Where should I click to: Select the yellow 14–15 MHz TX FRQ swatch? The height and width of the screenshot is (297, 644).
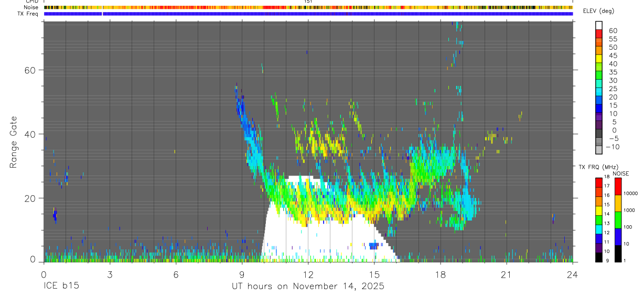(x=599, y=210)
